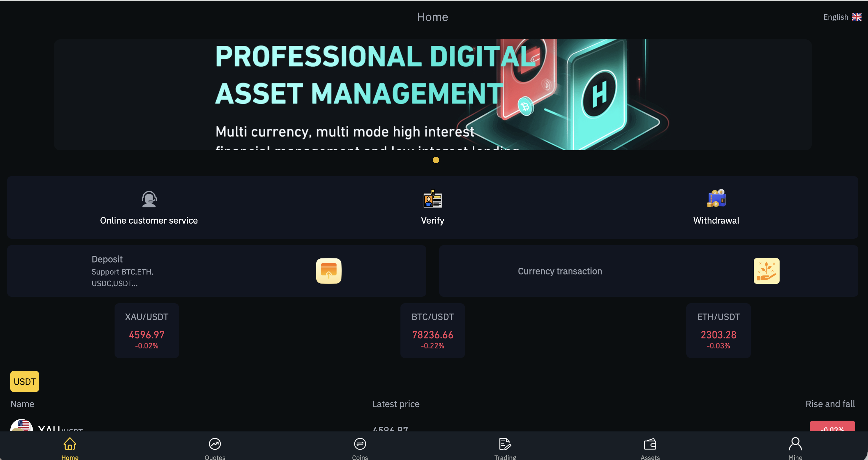
Task: Click the Online customer service label
Action: (x=149, y=220)
